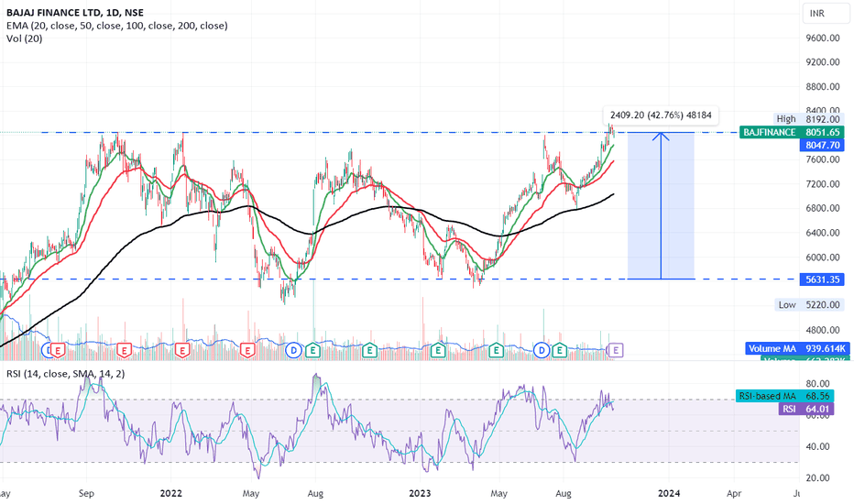Click the 9600.00 price axis label
The width and height of the screenshot is (854, 504).
point(823,38)
